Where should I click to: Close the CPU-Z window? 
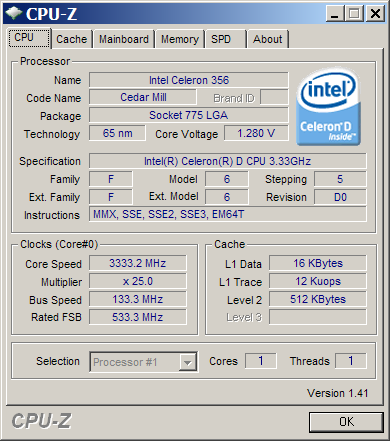[375, 14]
